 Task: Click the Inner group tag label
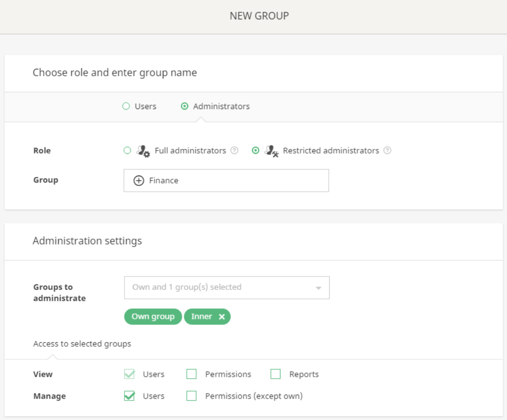click(x=202, y=317)
